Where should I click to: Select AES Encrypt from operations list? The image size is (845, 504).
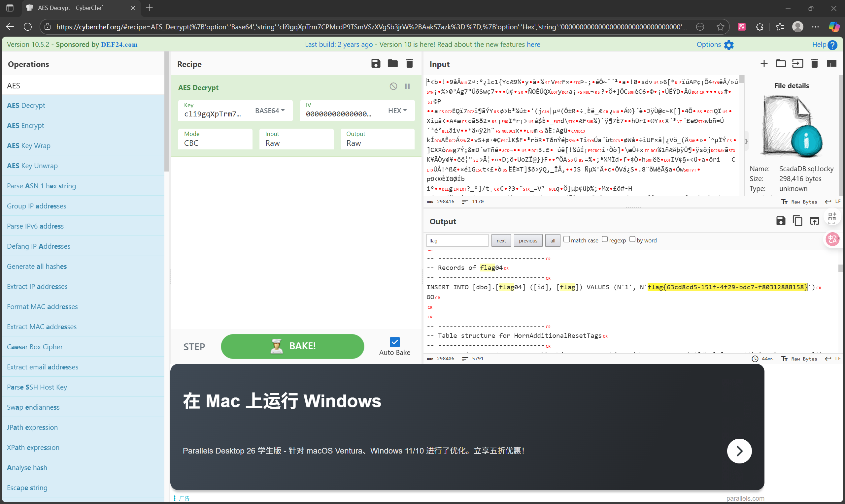pos(25,126)
